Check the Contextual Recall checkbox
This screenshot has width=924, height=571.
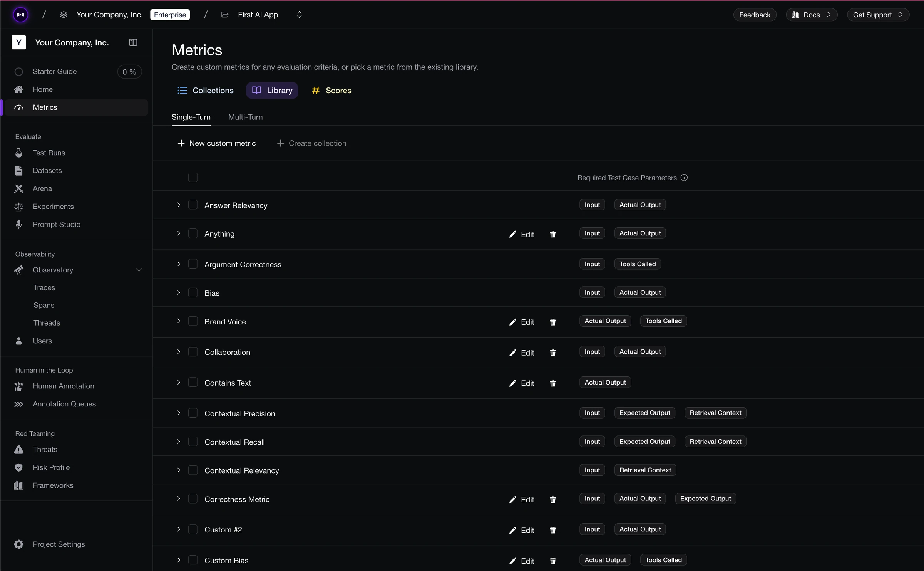tap(193, 442)
